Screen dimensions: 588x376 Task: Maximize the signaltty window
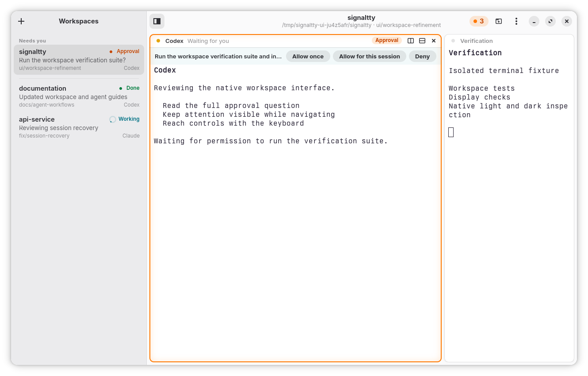(550, 21)
